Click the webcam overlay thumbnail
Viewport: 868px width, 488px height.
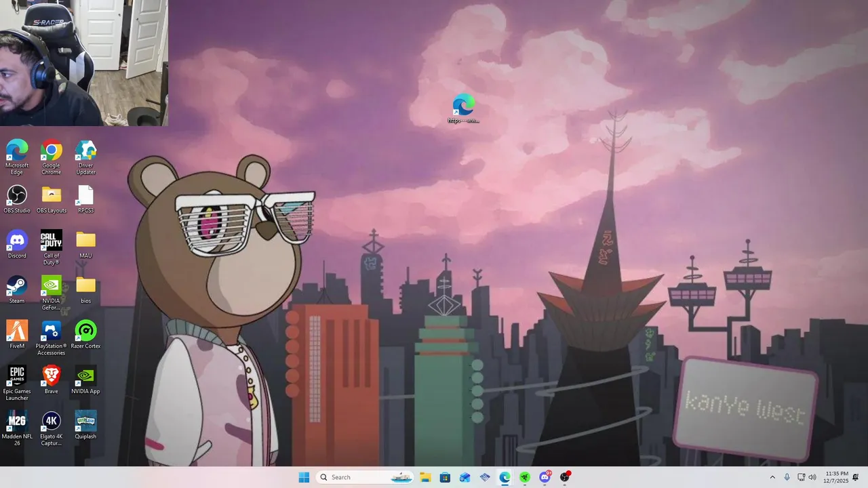click(x=84, y=63)
